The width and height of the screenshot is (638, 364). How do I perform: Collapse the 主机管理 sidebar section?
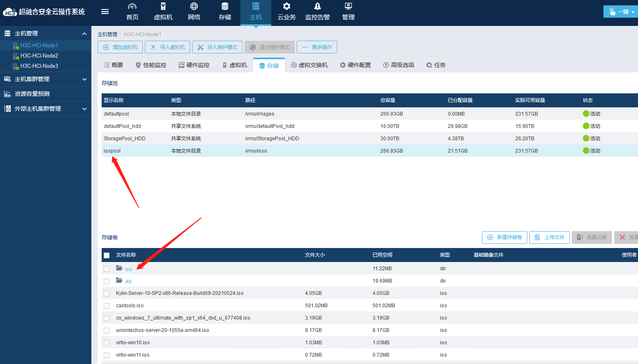[84, 34]
